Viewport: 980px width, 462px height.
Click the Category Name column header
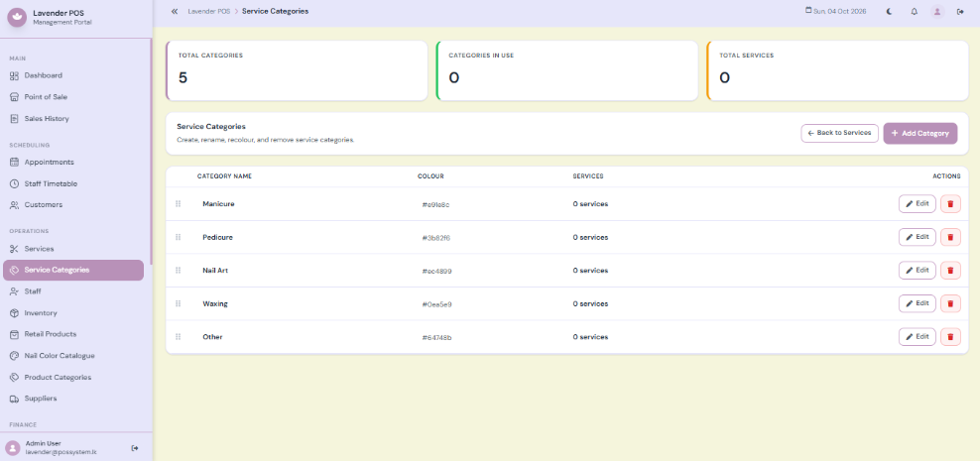224,176
